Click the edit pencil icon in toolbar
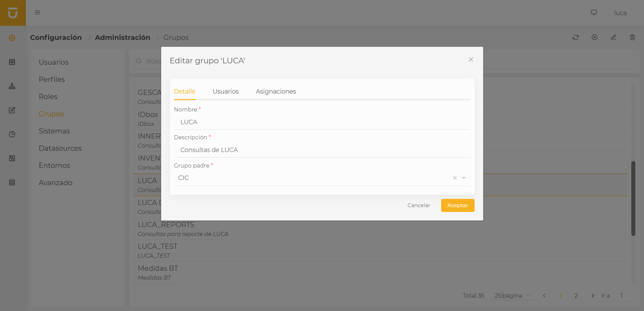644x311 pixels. tap(613, 37)
